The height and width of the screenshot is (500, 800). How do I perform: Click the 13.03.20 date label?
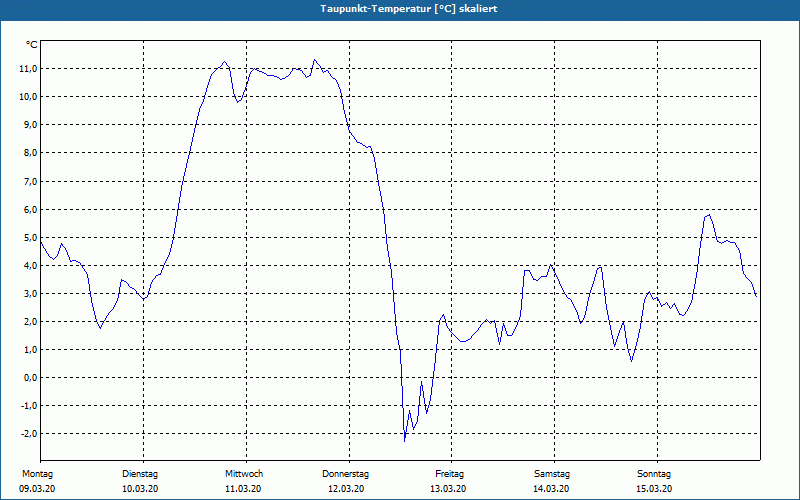(x=448, y=489)
